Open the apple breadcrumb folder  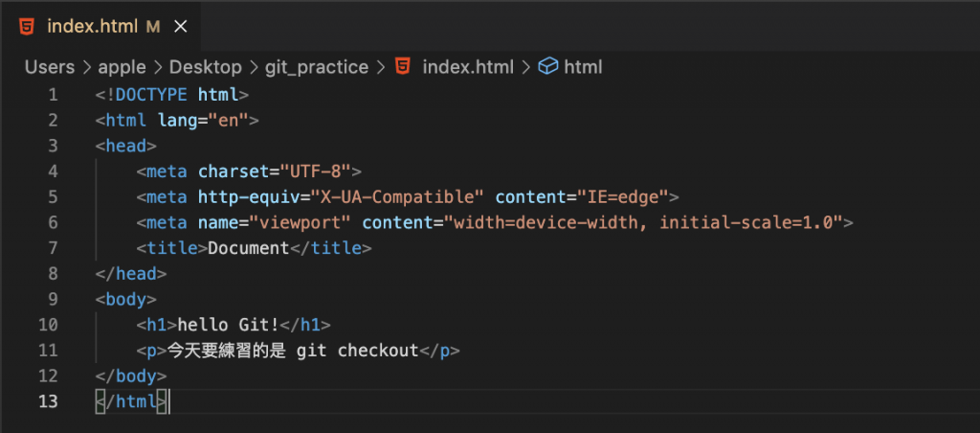[122, 67]
